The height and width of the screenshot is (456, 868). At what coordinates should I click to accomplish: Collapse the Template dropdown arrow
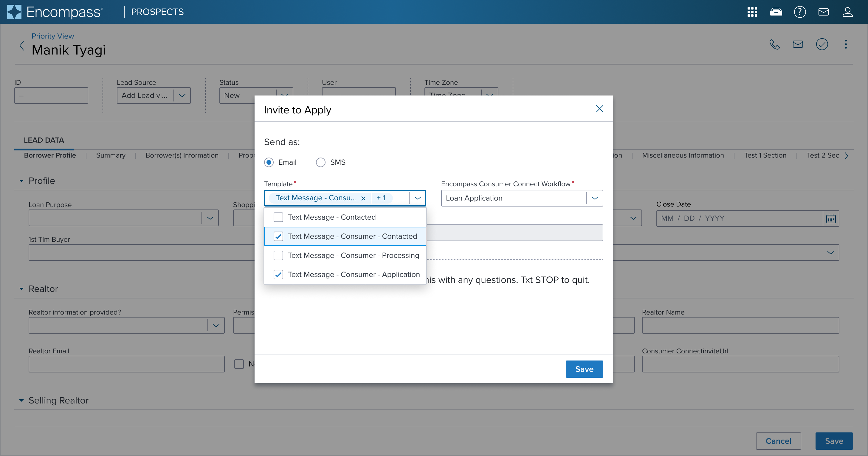(418, 198)
